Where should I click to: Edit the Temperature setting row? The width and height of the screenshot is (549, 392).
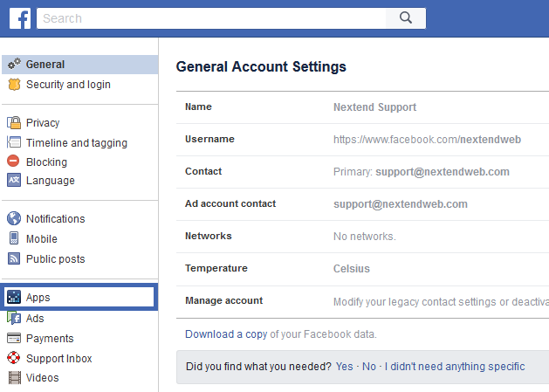(362, 269)
